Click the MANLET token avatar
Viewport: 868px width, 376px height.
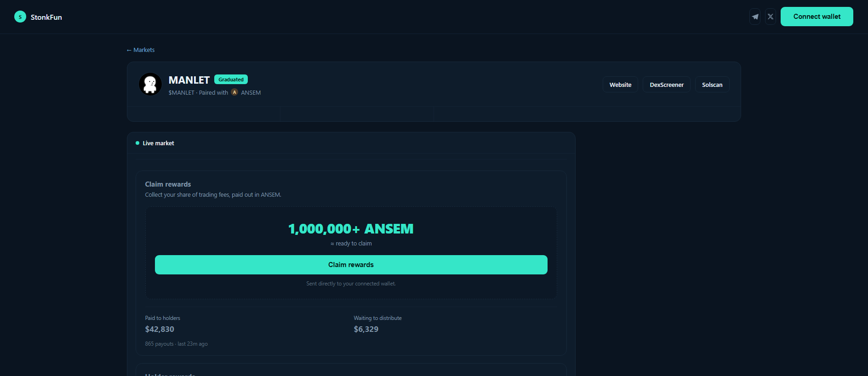point(150,84)
